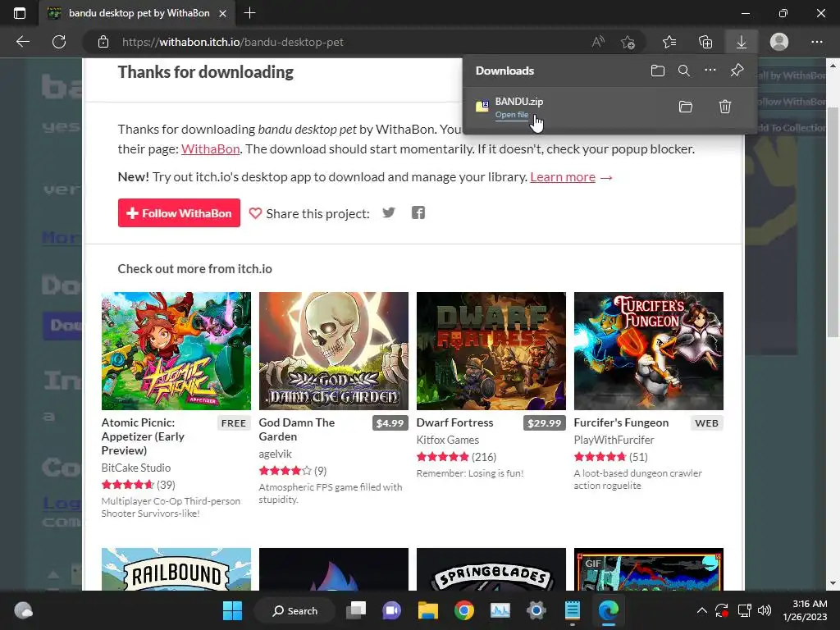
Task: Open God Damn The Garden thumbnail
Action: tap(334, 351)
